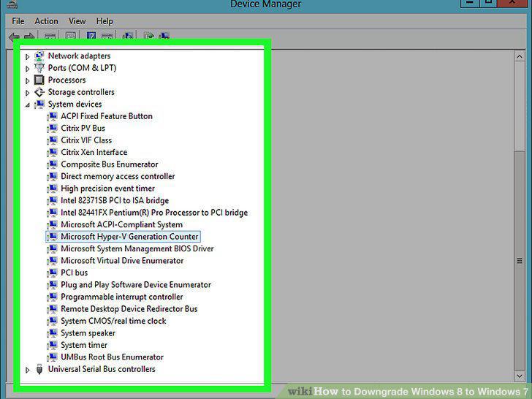Select Plug and Play Software Device Enumerator
The image size is (532, 399).
click(136, 285)
